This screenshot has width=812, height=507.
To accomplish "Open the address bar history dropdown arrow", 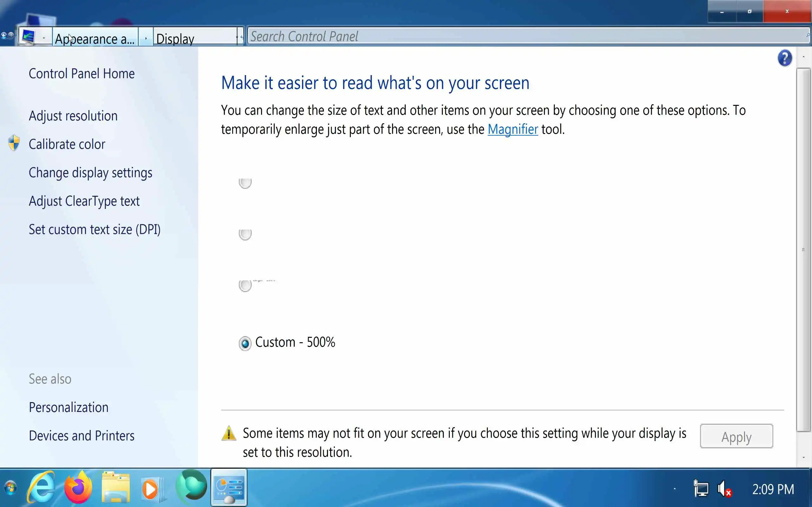I will pos(237,38).
